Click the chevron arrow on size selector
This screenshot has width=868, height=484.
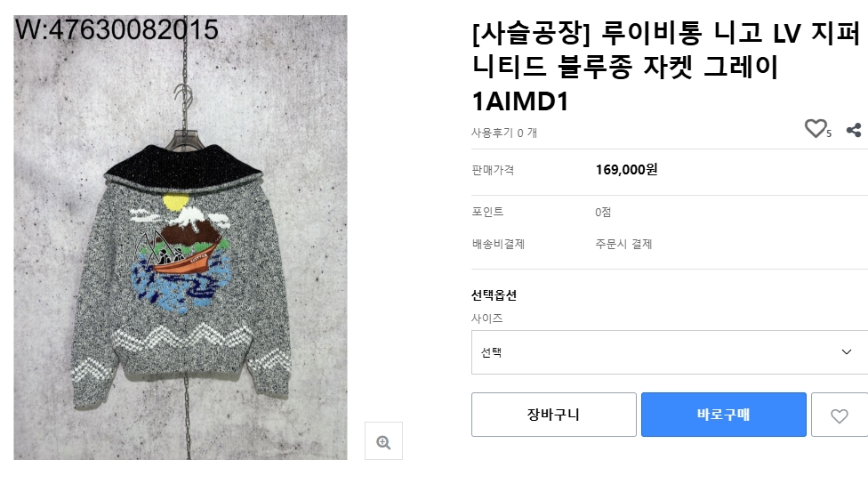[846, 352]
